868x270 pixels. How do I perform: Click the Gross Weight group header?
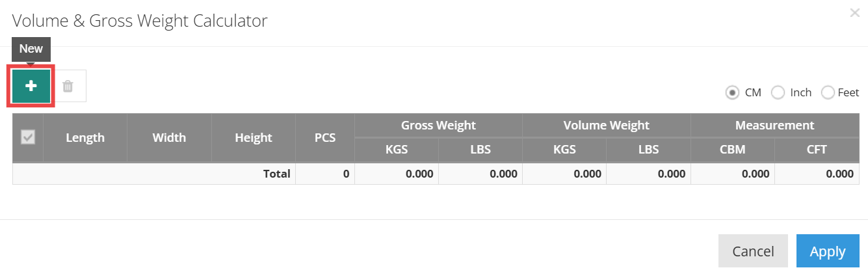point(438,126)
